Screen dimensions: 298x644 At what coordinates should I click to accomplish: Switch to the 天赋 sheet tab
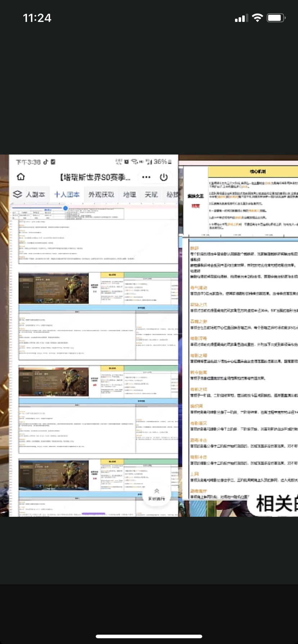click(x=151, y=194)
